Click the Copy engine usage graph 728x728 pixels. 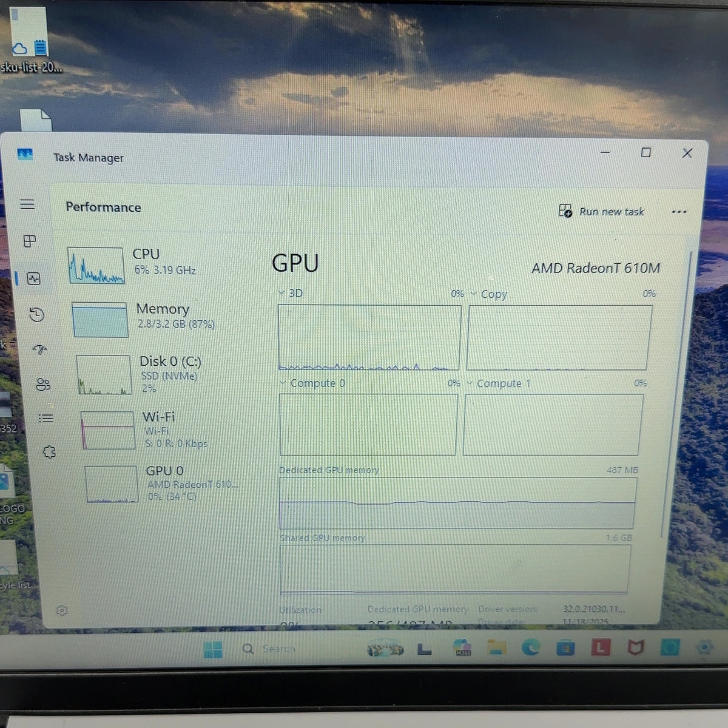tap(558, 337)
